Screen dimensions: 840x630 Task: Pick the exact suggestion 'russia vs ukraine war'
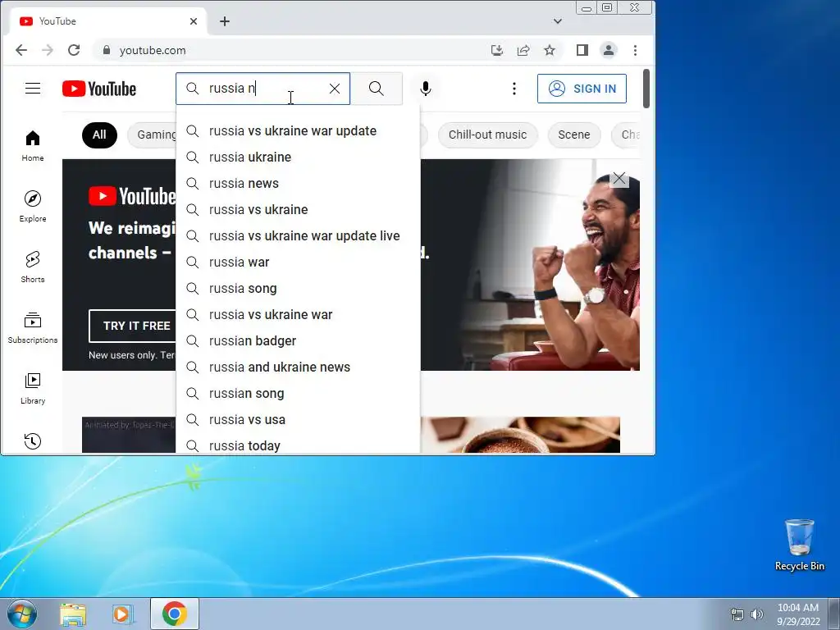point(298,315)
